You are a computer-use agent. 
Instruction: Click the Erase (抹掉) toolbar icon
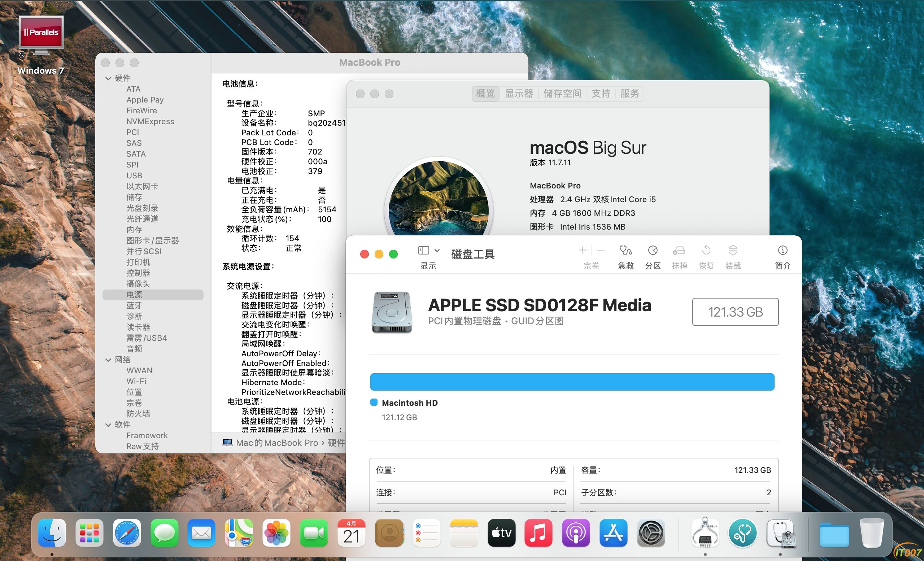coord(679,251)
